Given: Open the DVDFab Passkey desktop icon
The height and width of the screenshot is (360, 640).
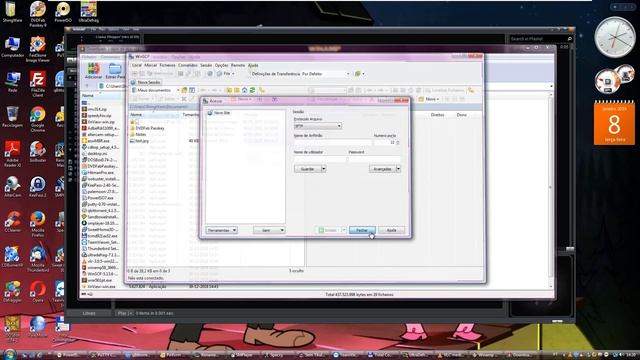Looking at the screenshot, I should pos(38,14).
